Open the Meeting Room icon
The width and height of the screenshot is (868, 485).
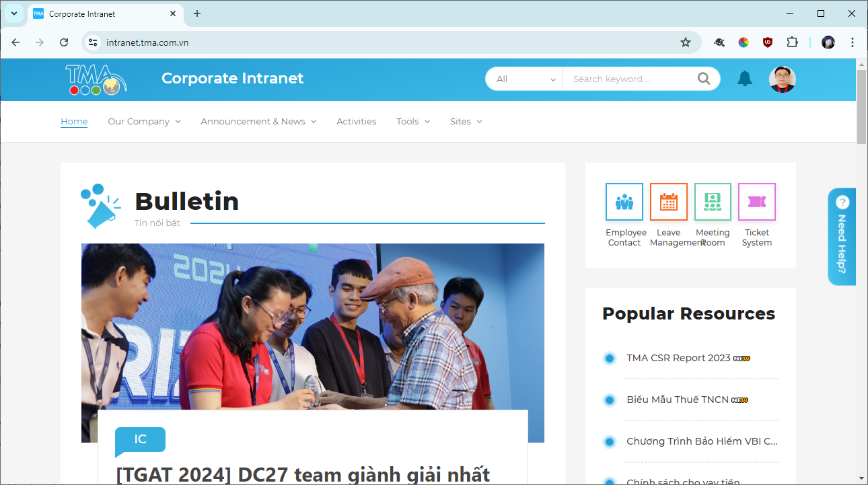pos(713,202)
